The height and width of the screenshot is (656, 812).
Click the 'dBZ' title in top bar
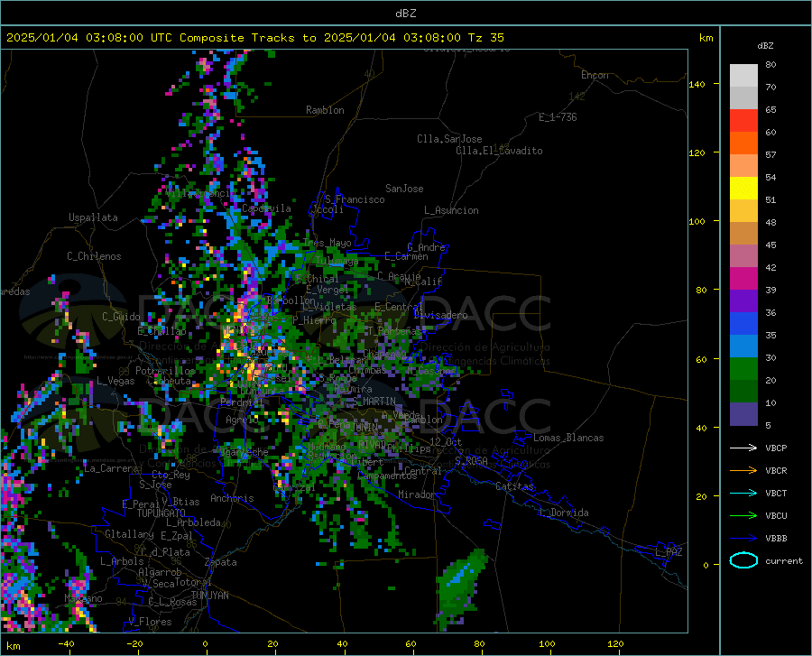point(405,14)
